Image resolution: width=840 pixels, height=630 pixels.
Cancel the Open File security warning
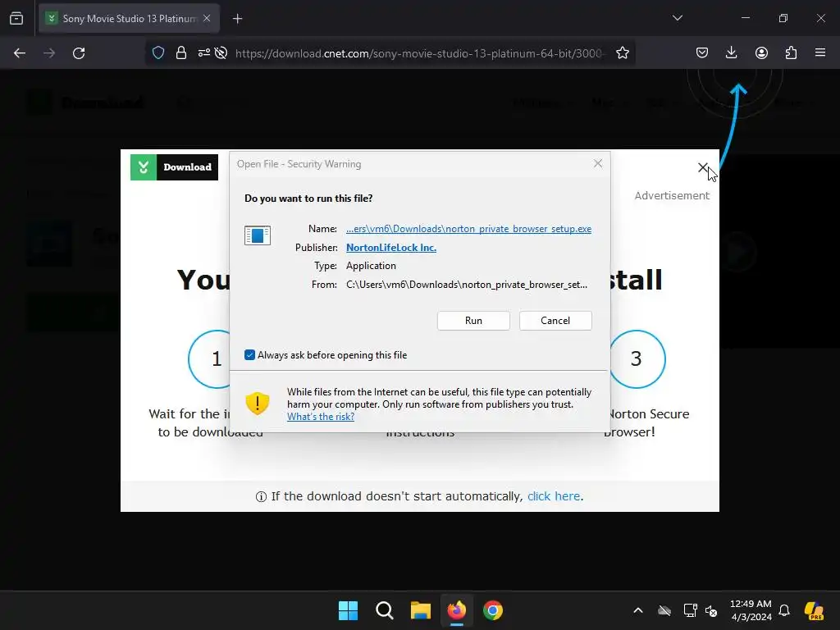click(x=555, y=321)
